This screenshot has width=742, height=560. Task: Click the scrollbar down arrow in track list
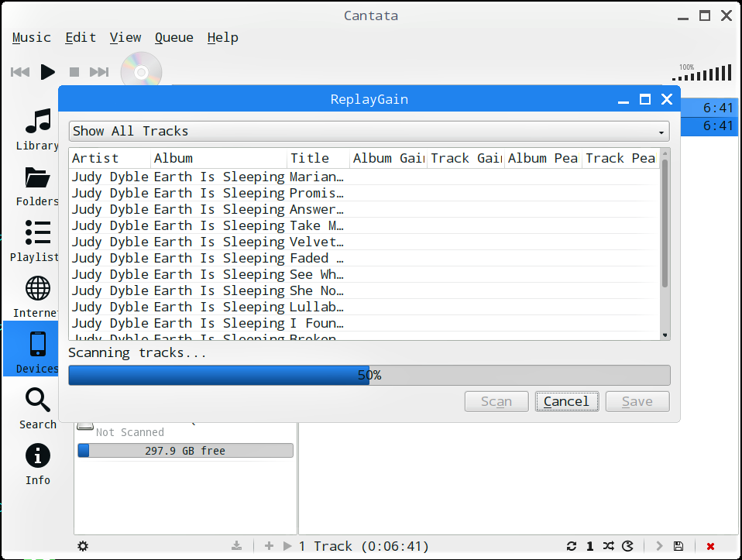tap(665, 335)
